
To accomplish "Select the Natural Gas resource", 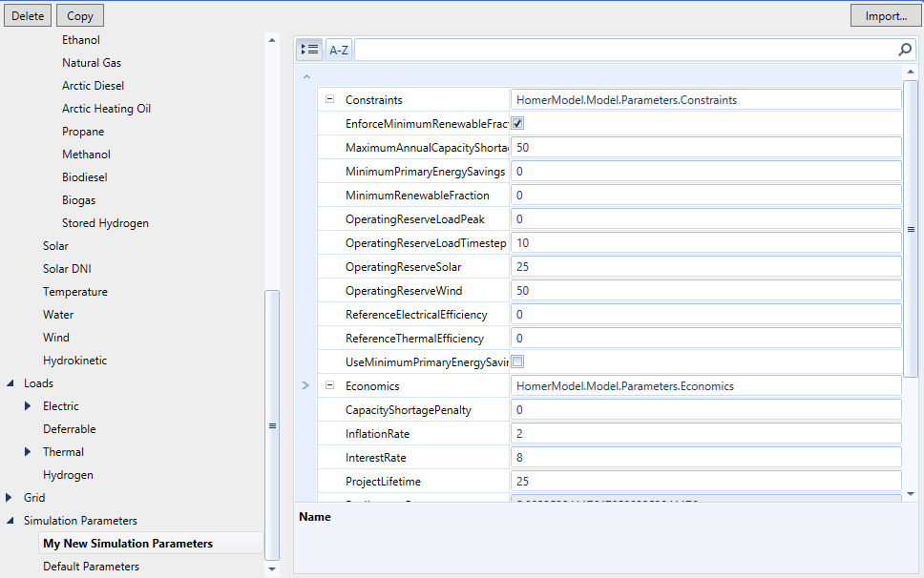I will click(x=92, y=62).
